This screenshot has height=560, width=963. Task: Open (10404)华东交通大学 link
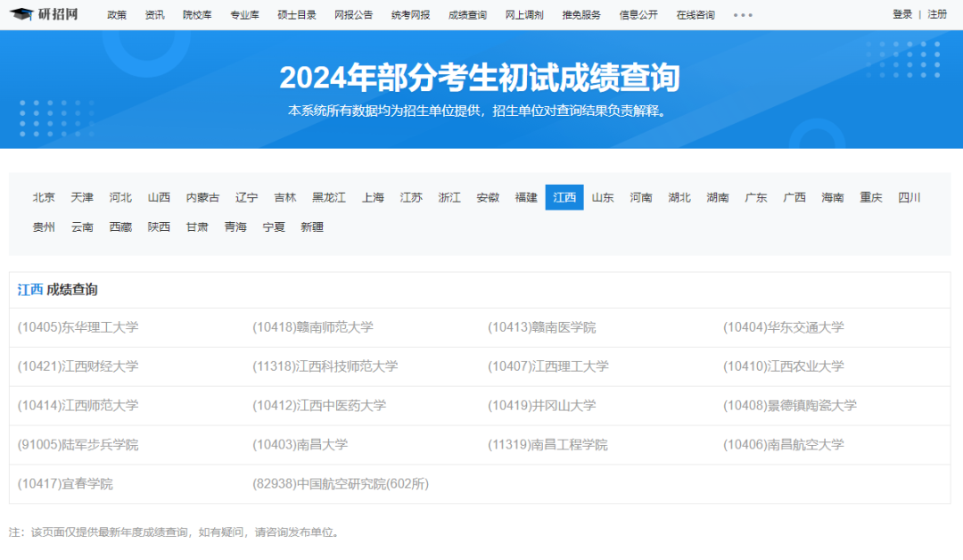coord(784,327)
